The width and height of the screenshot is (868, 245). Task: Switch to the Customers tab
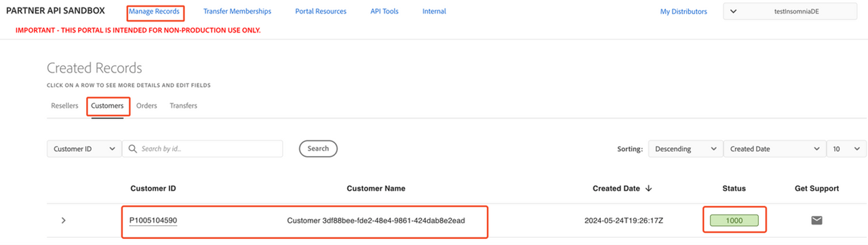pyautogui.click(x=108, y=106)
